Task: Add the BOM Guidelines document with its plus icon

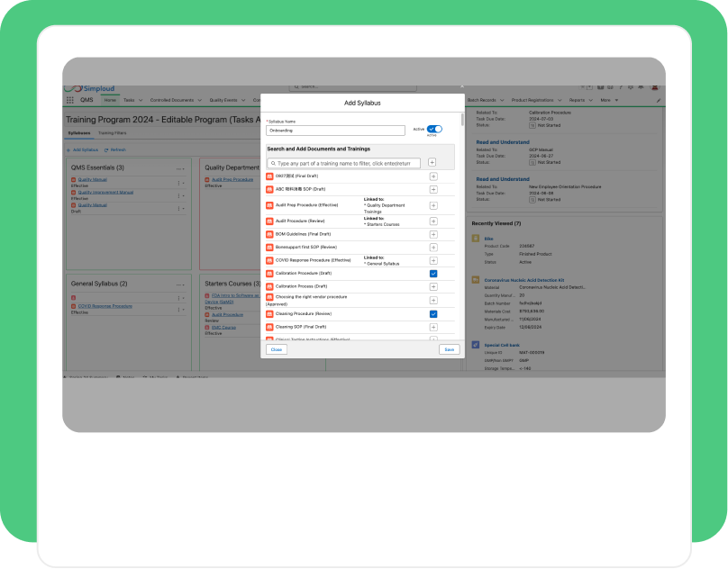Action: click(x=433, y=234)
